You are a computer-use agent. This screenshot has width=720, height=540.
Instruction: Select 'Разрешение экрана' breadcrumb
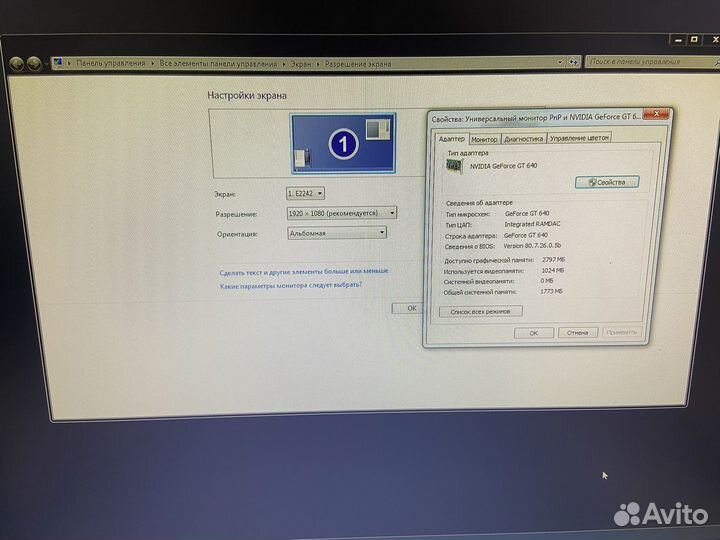click(358, 64)
